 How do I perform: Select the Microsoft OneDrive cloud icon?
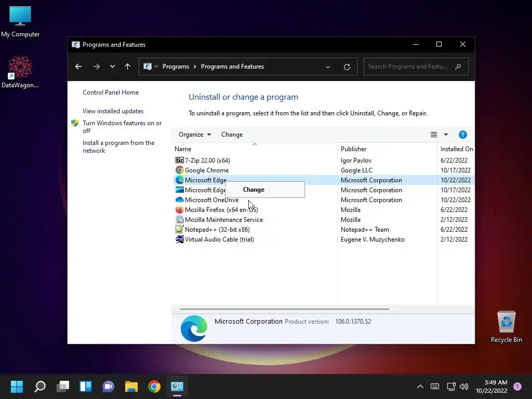click(179, 199)
